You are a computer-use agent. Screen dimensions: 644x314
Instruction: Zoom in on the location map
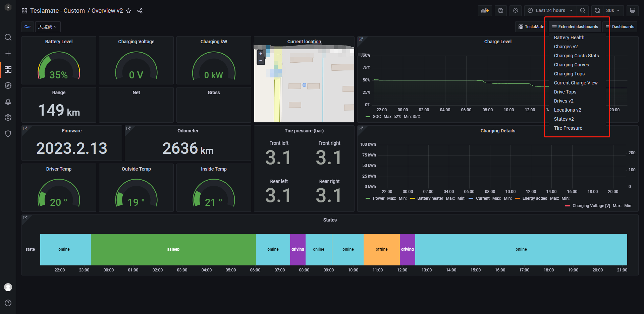261,54
